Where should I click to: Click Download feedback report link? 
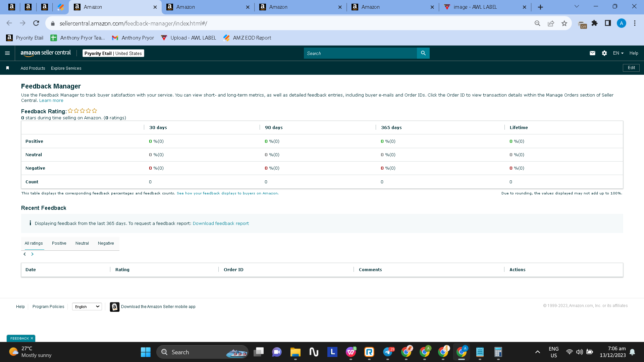tap(221, 224)
